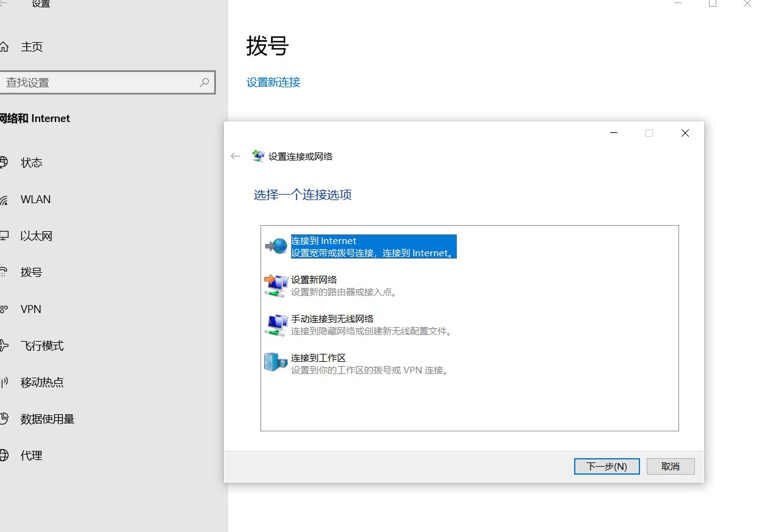Select the 连接到 Internet option
The width and height of the screenshot is (759, 532).
click(x=374, y=246)
